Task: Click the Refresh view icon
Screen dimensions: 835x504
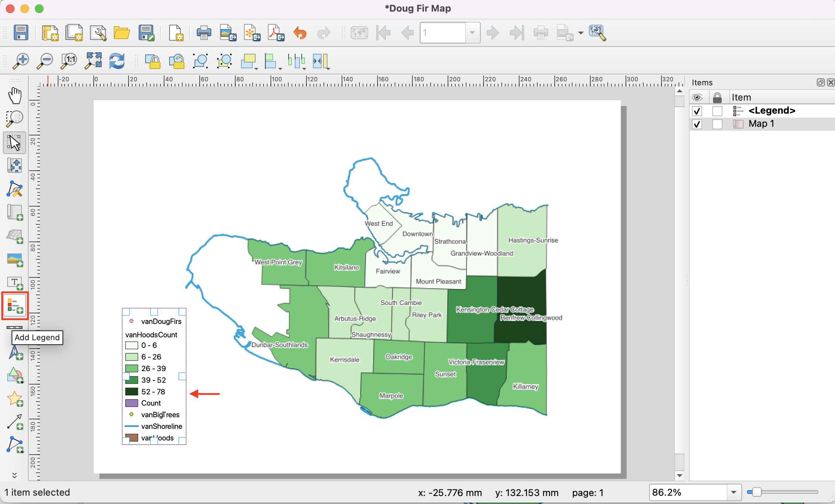Action: [117, 61]
